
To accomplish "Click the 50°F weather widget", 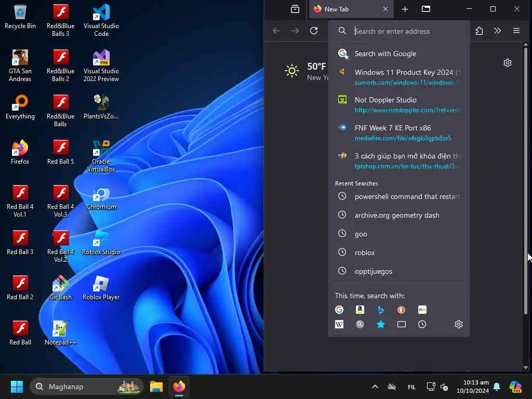I will [x=306, y=71].
